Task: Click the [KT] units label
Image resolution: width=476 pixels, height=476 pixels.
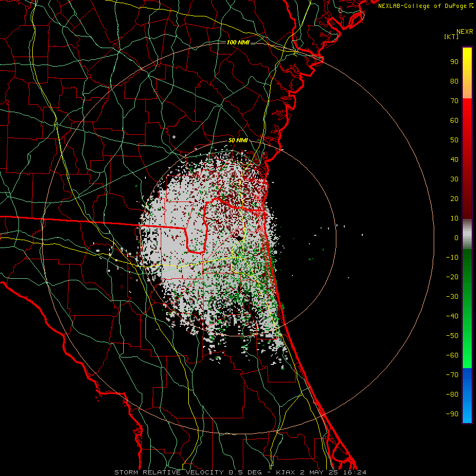Action: 452,36
